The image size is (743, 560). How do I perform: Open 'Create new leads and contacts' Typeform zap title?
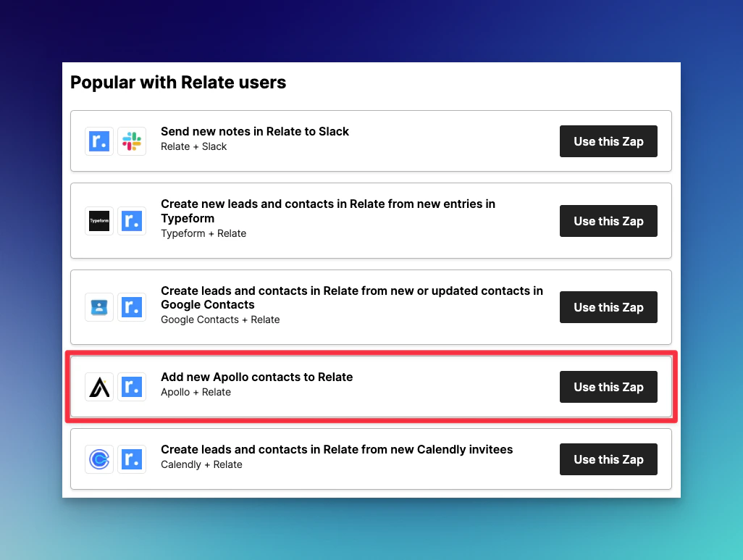pyautogui.click(x=328, y=211)
